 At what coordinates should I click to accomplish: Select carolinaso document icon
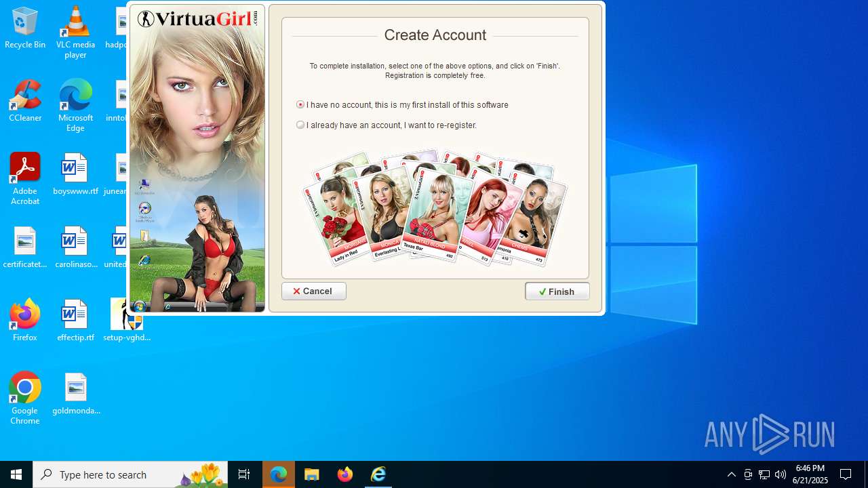[x=75, y=248]
